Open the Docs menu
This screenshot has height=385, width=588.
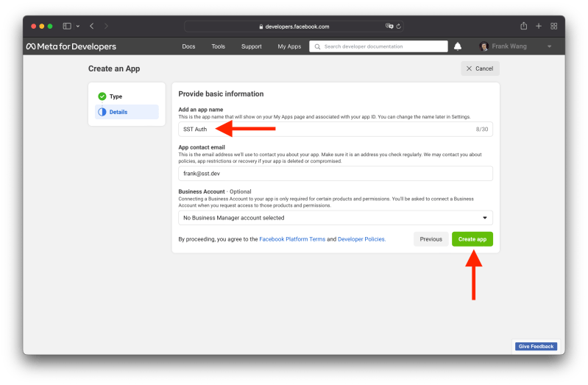[x=188, y=46]
